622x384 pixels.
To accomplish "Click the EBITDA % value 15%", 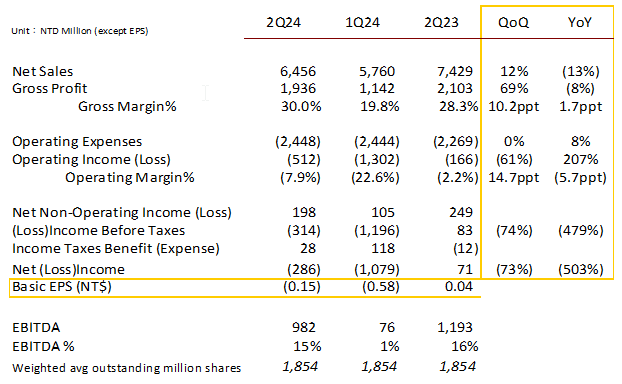I will [307, 346].
